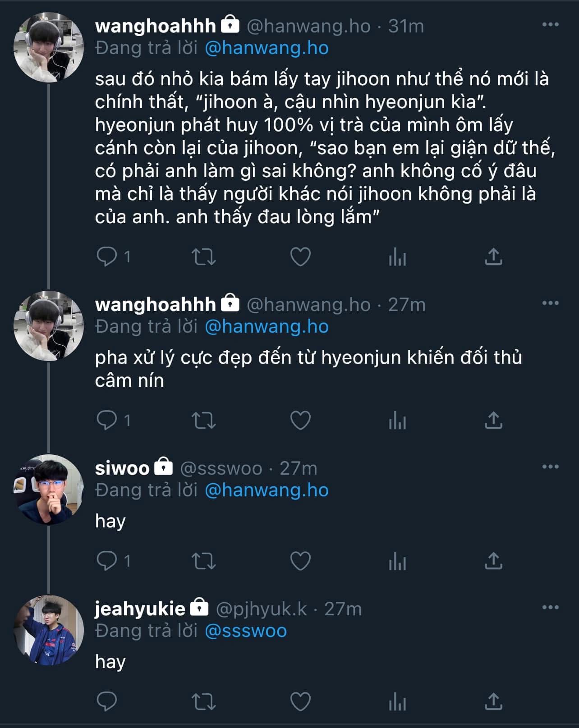The height and width of the screenshot is (728, 579).
Task: Retweet siwoo's 'hay' reply
Action: (x=204, y=561)
